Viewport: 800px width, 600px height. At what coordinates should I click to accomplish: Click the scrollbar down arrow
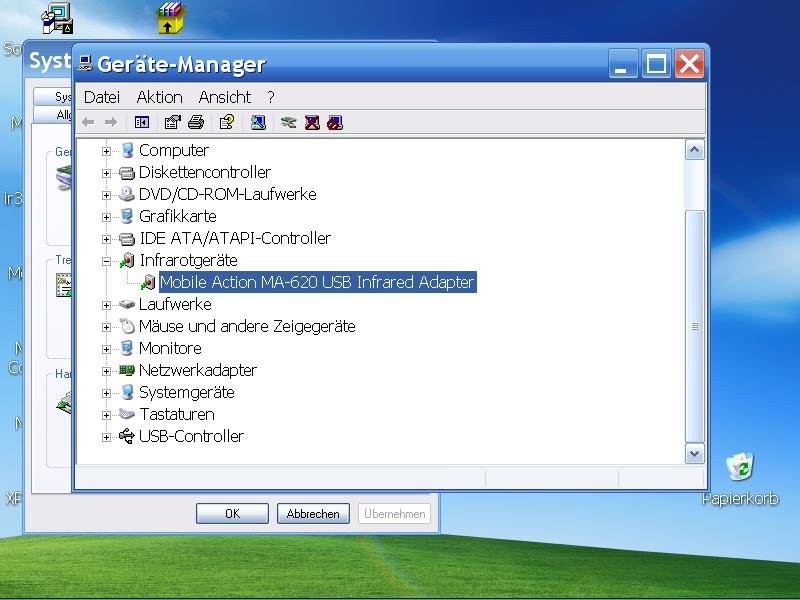click(x=694, y=454)
